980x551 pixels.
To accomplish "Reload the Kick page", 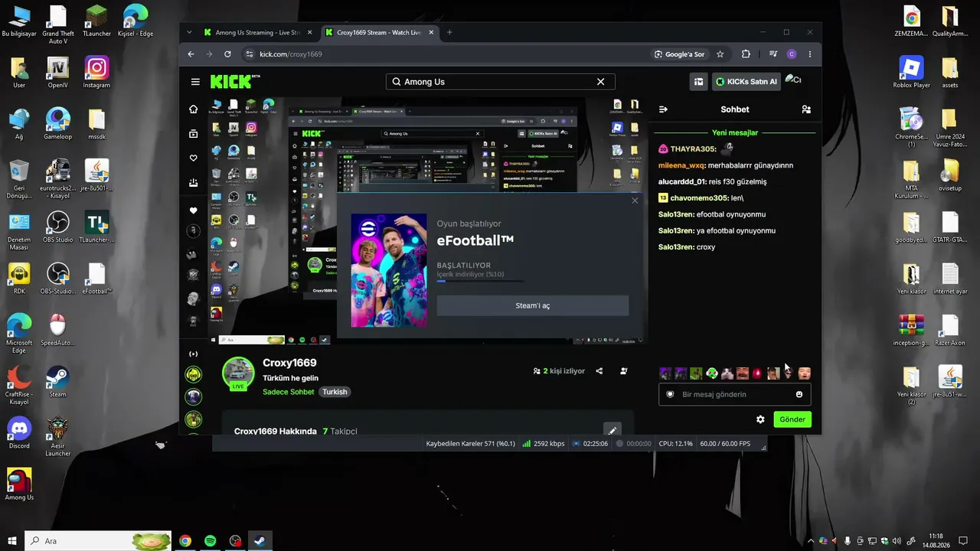I will pos(227,54).
